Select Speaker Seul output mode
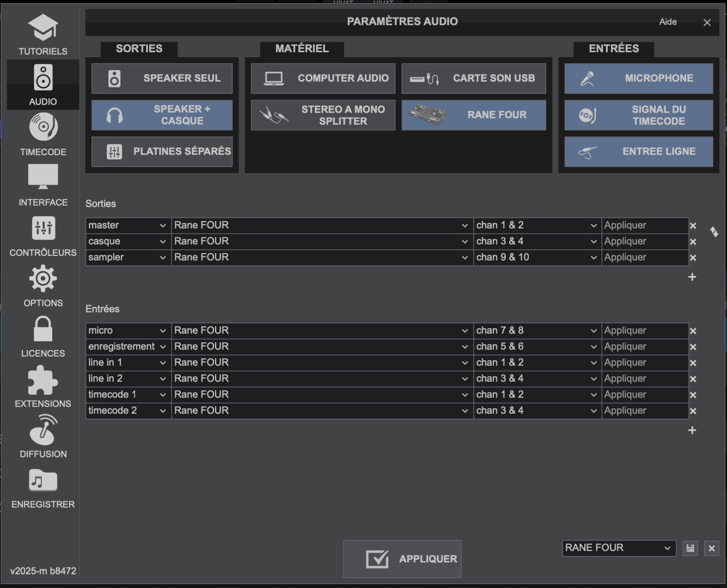This screenshot has height=588, width=727. pyautogui.click(x=162, y=78)
